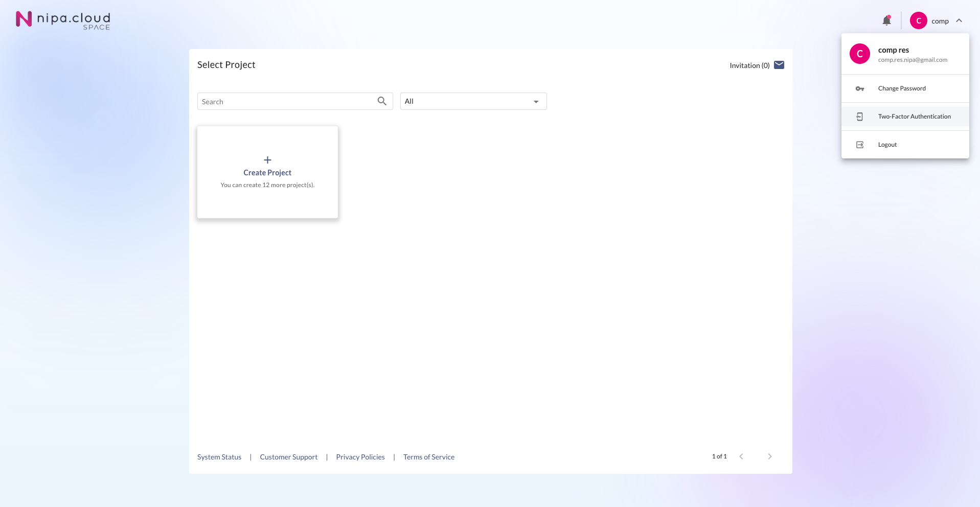Click the Two-Factor Authentication phone icon
The width and height of the screenshot is (980, 507).
pyautogui.click(x=860, y=117)
